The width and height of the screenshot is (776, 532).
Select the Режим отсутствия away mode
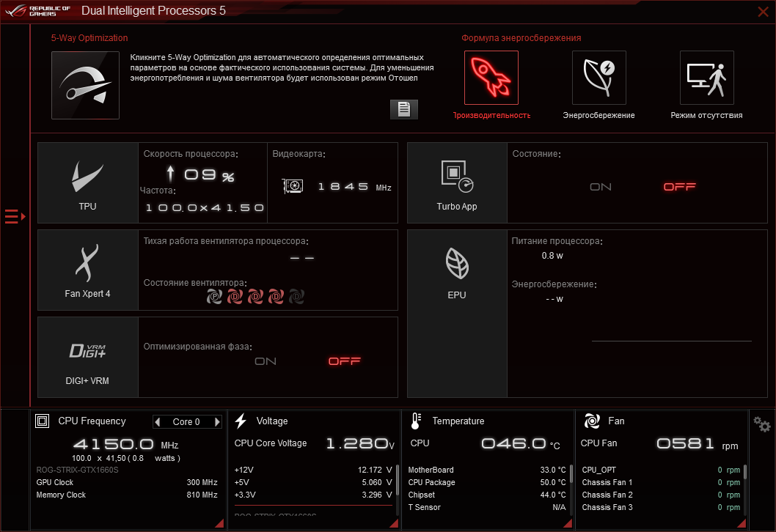click(707, 78)
